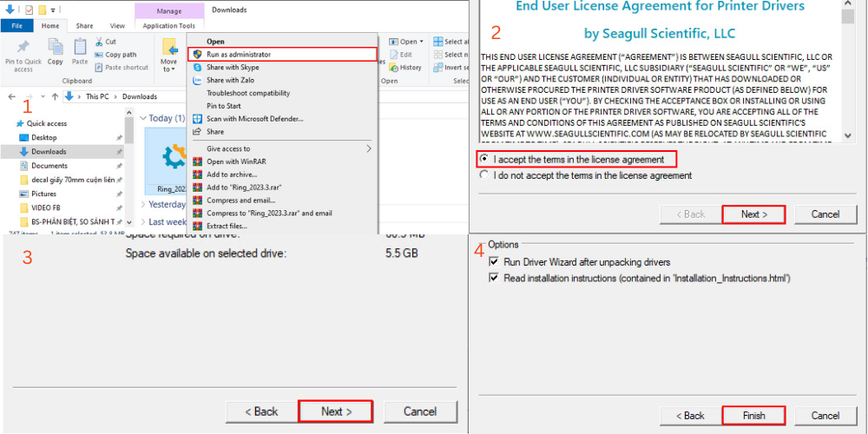Click the Copy icon in Clipboard group

[x=56, y=47]
